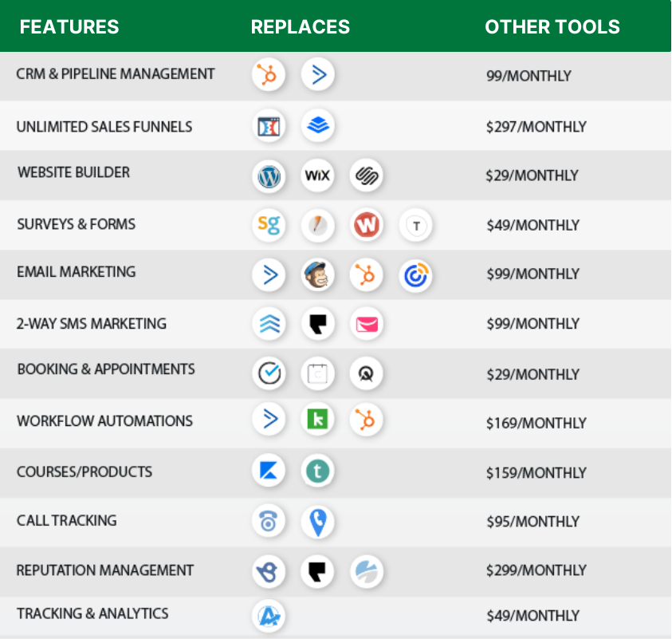Select the analytics 'A' icon in Tracking row
This screenshot has width=672, height=639.
tap(269, 616)
